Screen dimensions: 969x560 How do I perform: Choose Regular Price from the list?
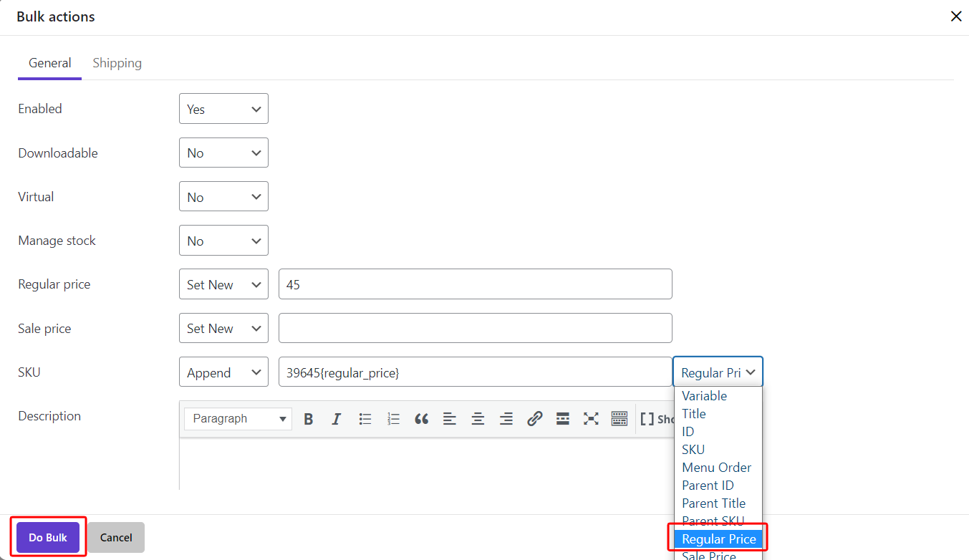718,539
